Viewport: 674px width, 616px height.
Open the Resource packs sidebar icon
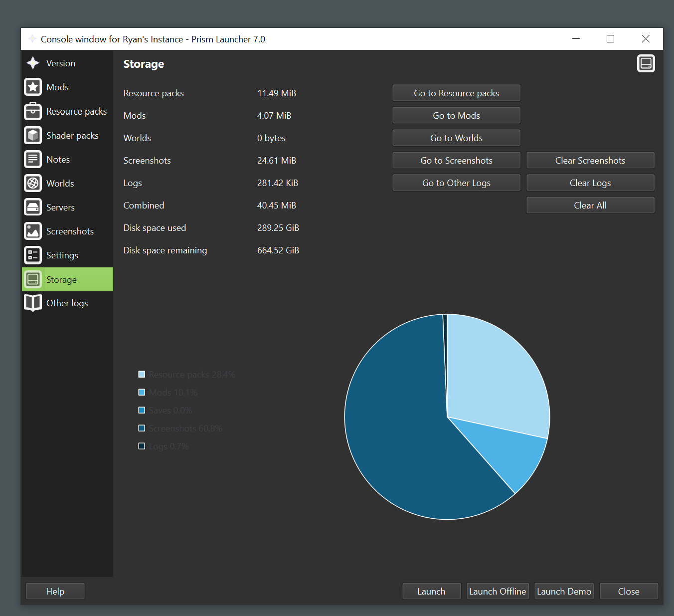pyautogui.click(x=32, y=111)
